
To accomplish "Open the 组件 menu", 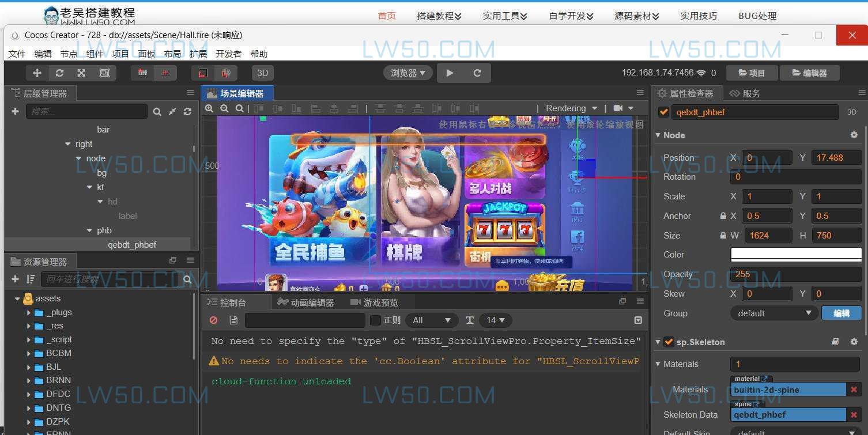I will click(95, 54).
